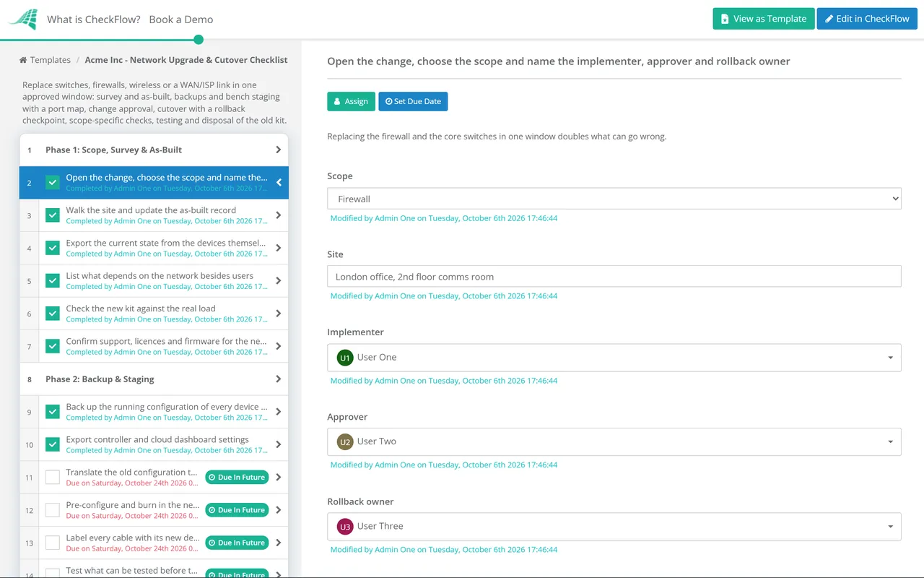Image resolution: width=924 pixels, height=578 pixels.
Task: Click the teal progress bar dot
Action: 199,40
